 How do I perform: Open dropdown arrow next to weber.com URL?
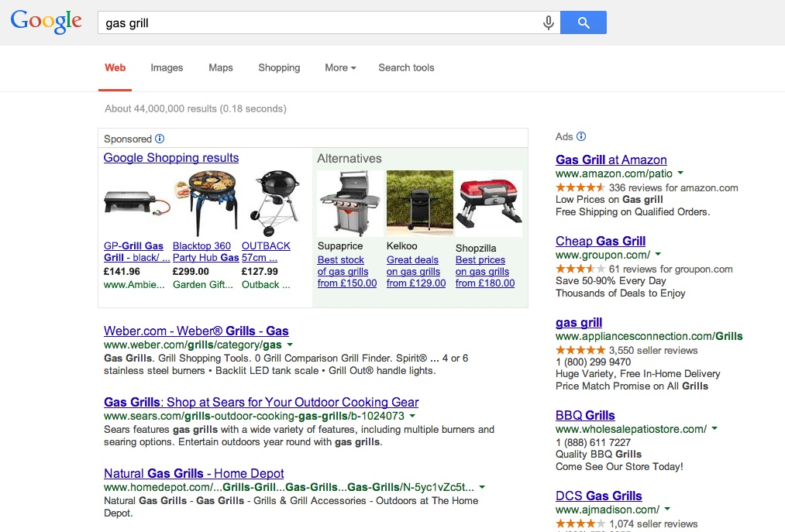pyautogui.click(x=290, y=345)
